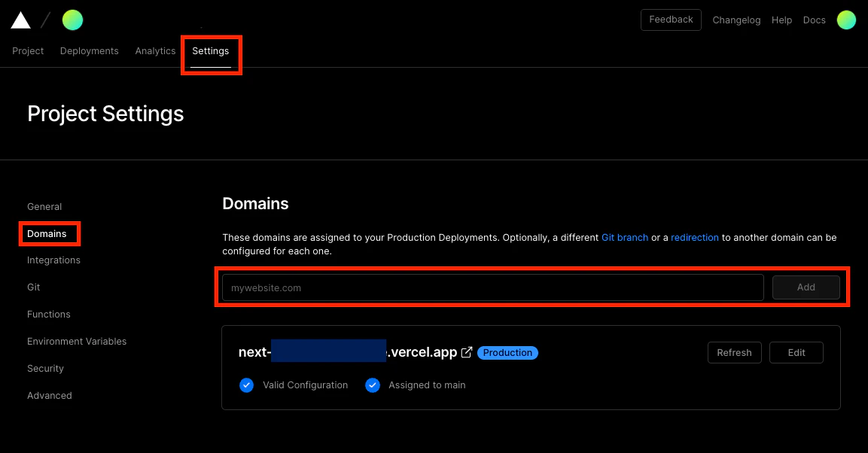
Task: Open Integrations settings section
Action: click(53, 260)
